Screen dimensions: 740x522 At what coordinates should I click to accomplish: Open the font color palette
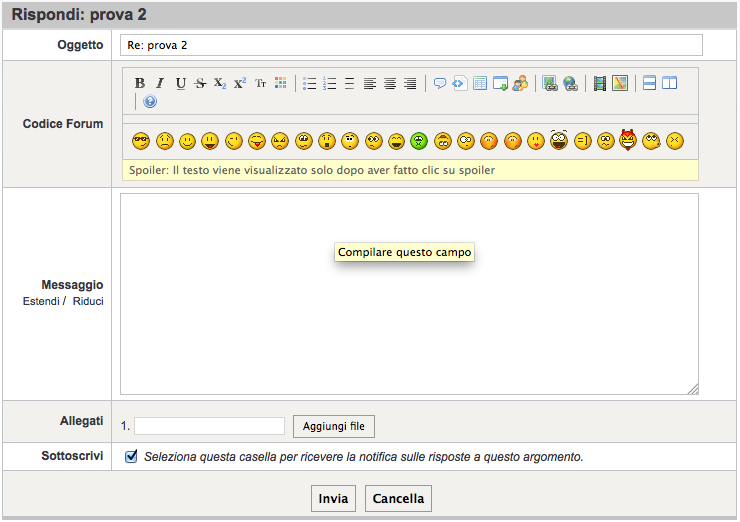[x=281, y=84]
